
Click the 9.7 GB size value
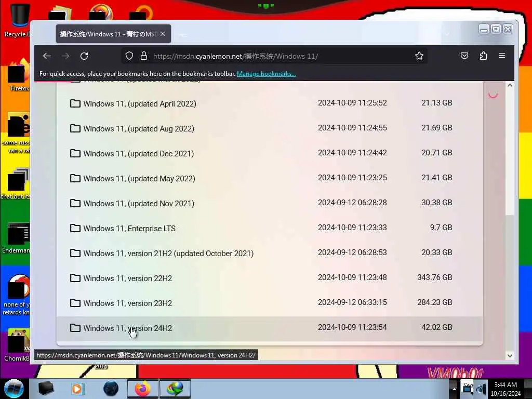coord(441,228)
